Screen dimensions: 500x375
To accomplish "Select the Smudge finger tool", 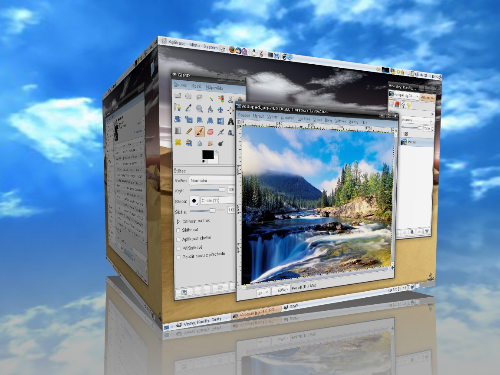I will 210,143.
